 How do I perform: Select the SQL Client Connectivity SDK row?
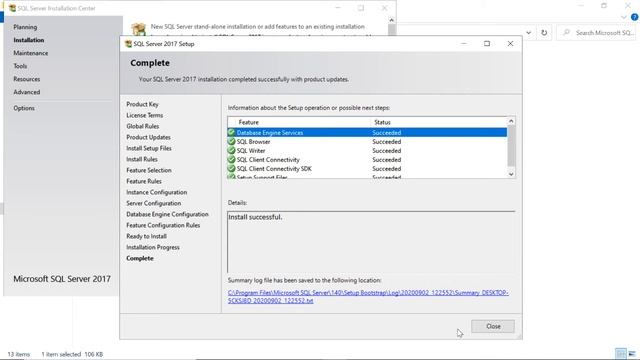367,169
